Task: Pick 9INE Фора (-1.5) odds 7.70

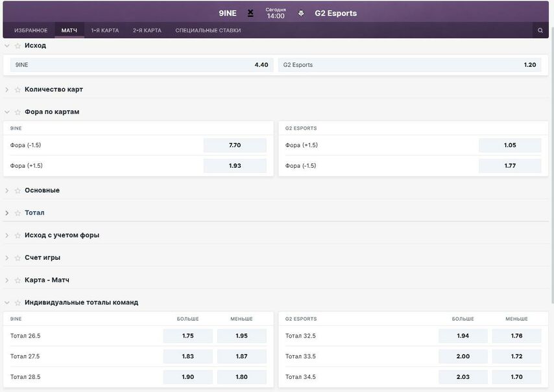Action: [235, 145]
